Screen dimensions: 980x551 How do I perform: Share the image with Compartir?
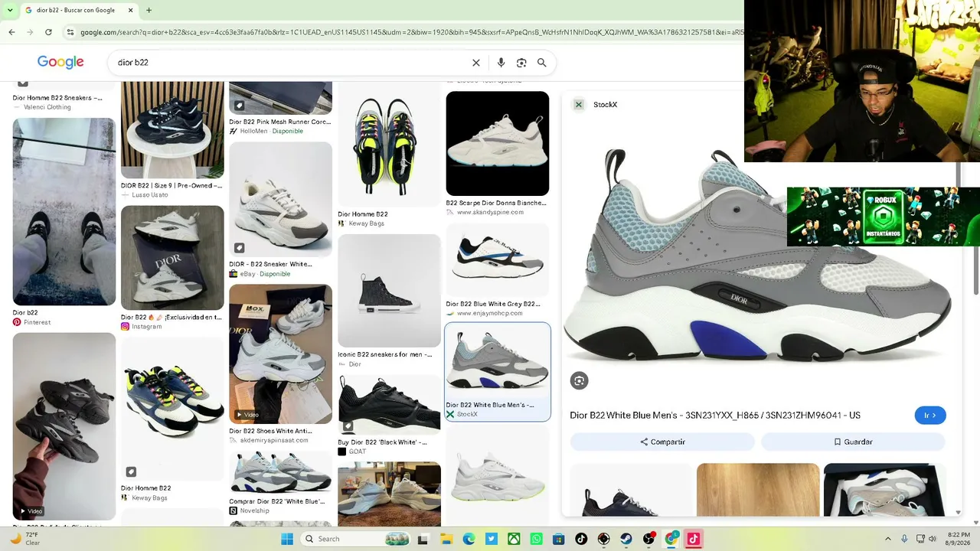point(663,442)
